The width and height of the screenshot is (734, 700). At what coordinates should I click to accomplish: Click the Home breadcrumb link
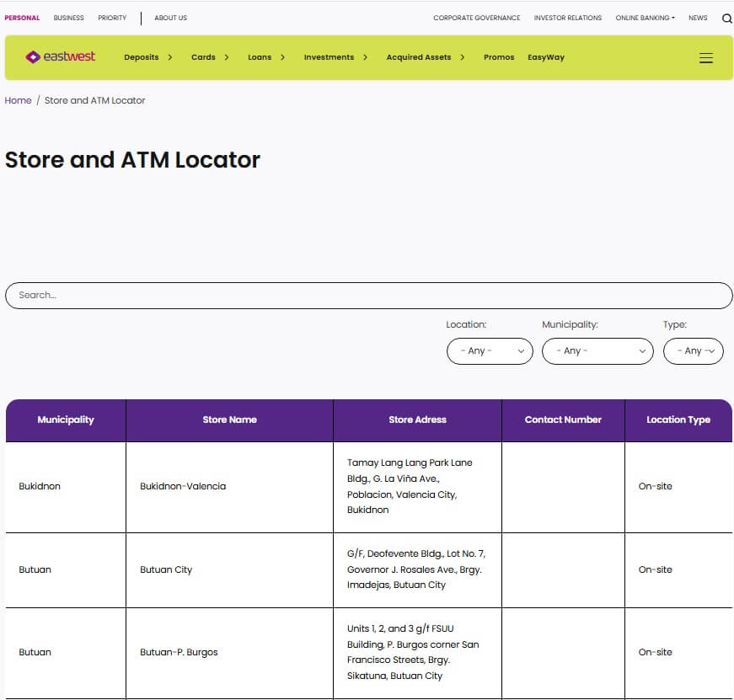click(18, 100)
